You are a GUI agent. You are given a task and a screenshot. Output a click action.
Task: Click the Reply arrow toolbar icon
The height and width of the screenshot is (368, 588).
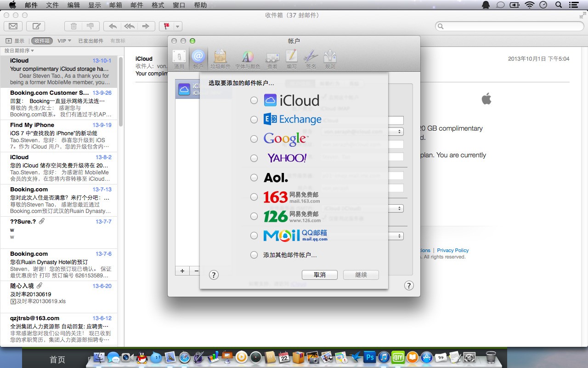[112, 26]
